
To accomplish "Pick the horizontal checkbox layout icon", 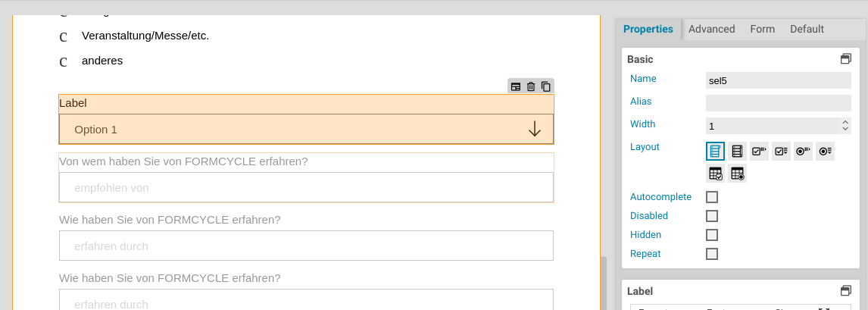I will (760, 151).
